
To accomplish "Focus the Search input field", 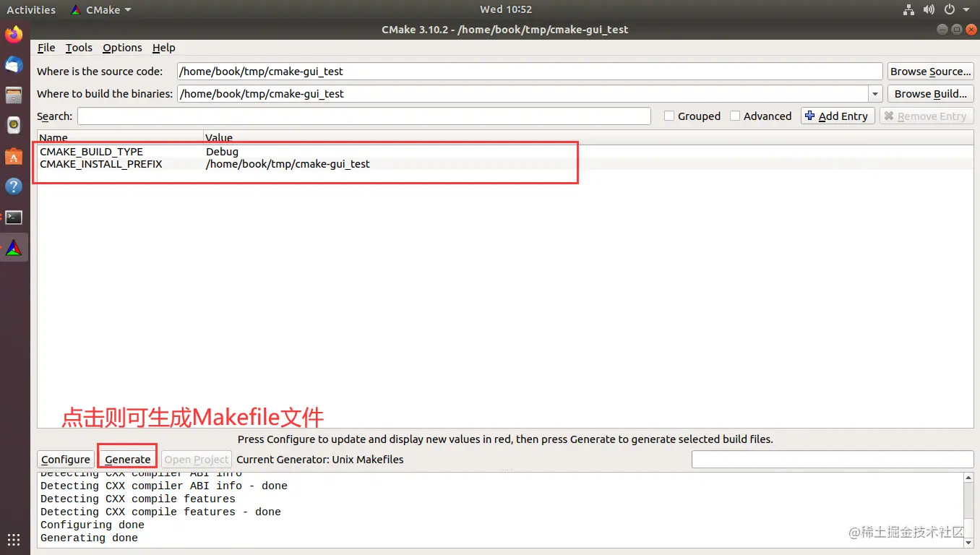I will [364, 116].
